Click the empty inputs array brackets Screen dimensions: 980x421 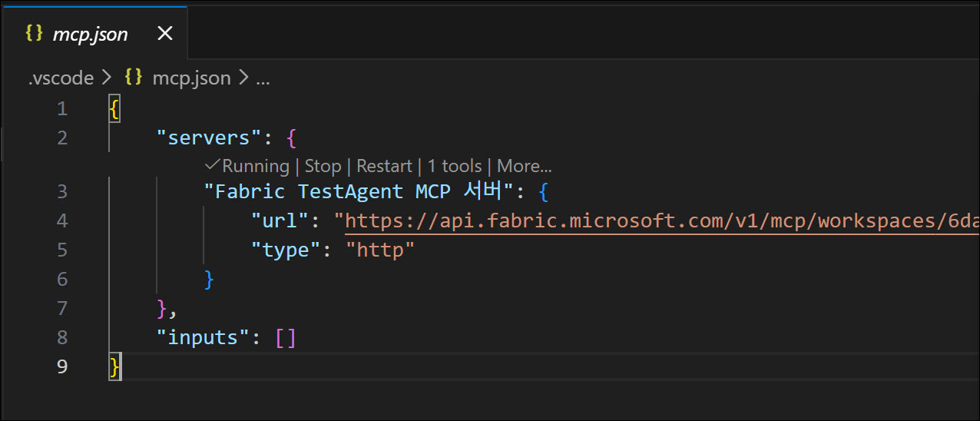coord(286,337)
